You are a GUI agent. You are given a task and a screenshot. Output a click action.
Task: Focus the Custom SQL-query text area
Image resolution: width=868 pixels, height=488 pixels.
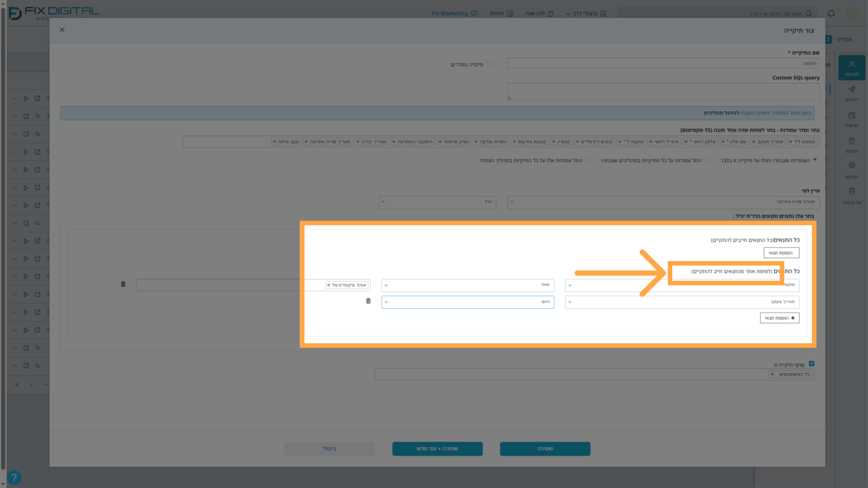(663, 92)
